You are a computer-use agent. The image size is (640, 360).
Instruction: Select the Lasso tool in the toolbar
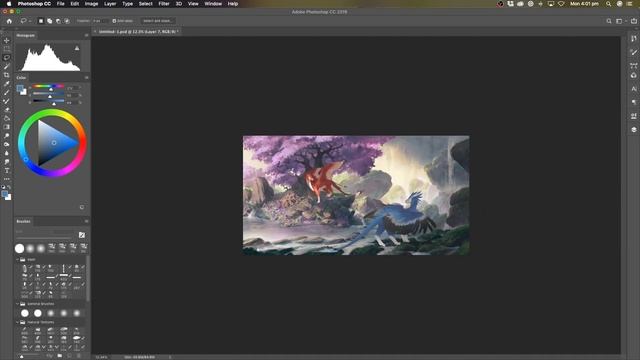[7, 58]
